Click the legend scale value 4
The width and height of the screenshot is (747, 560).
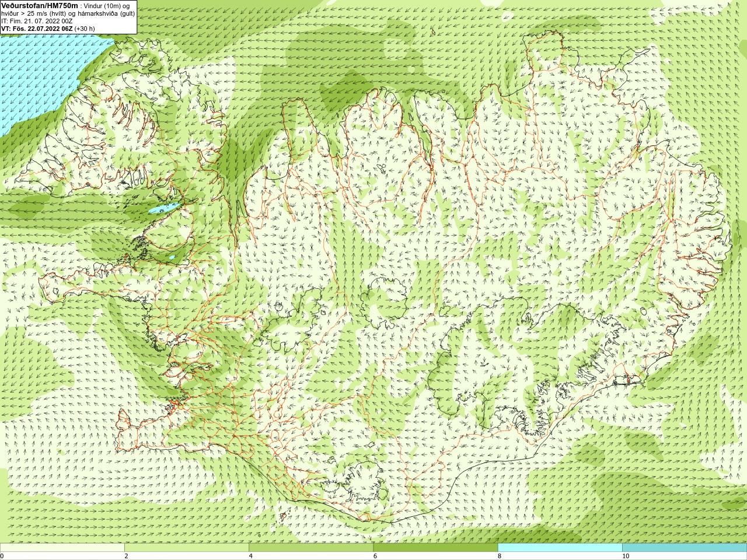coord(251,556)
